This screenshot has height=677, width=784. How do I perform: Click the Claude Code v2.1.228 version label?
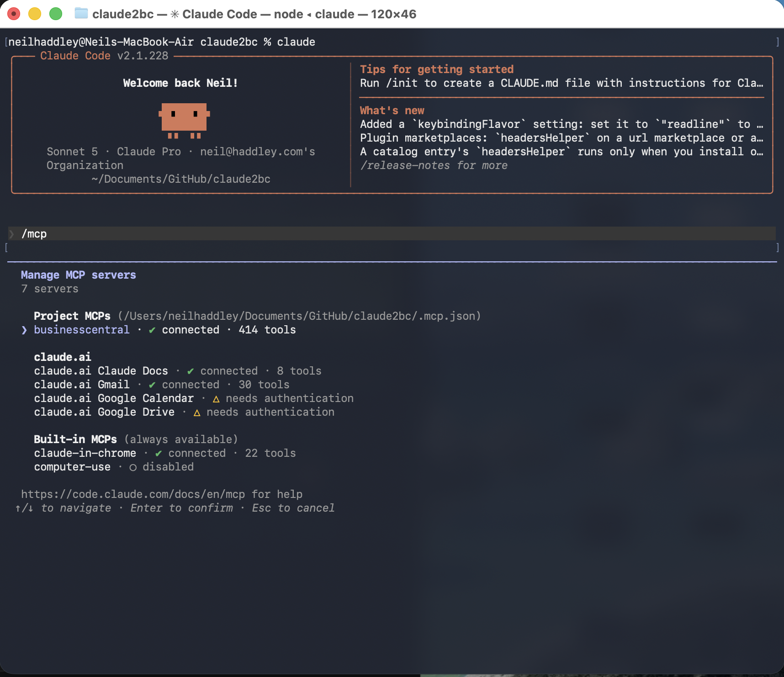coord(104,56)
